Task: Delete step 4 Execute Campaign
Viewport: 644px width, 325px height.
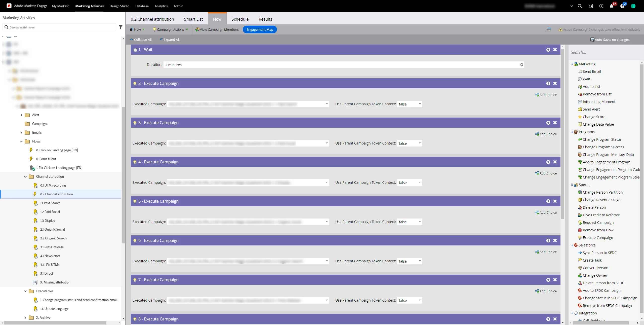Action: click(x=555, y=162)
